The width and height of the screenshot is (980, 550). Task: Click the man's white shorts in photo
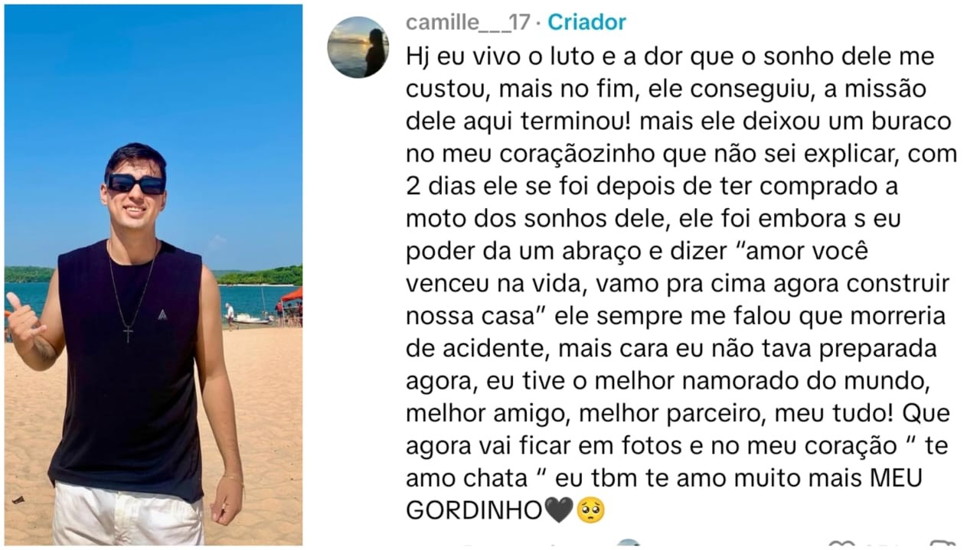128,514
